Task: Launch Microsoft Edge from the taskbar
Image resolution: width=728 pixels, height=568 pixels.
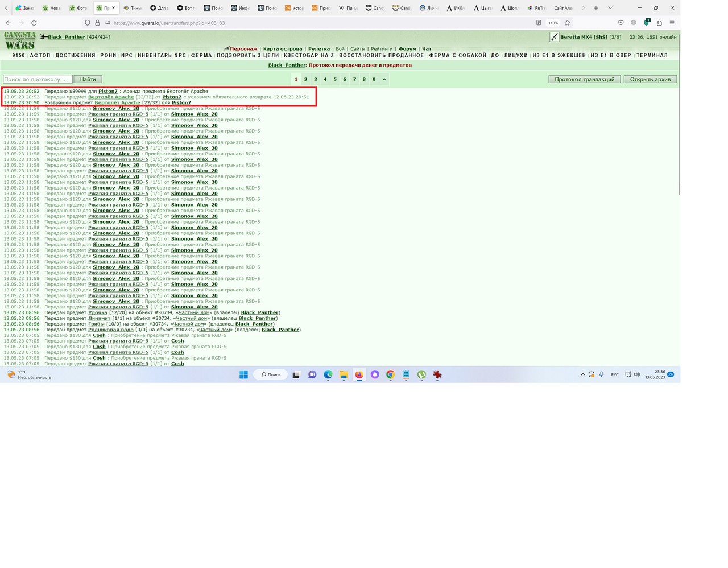Action: pyautogui.click(x=328, y=374)
